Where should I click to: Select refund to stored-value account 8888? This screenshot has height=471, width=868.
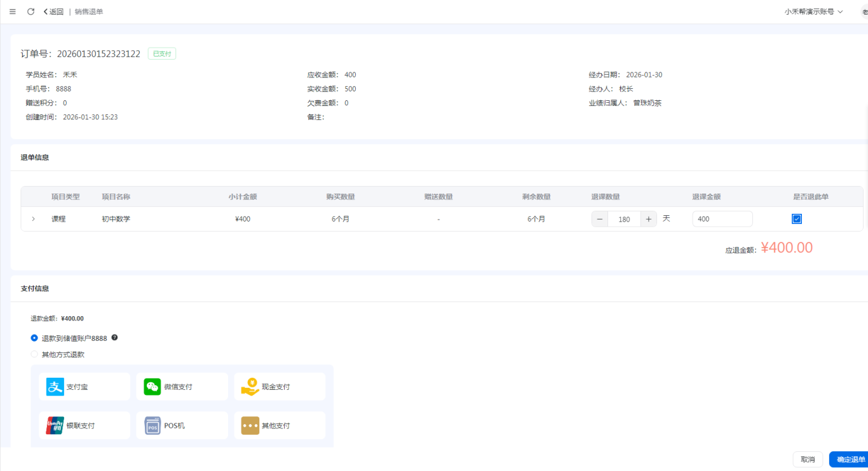pos(34,338)
